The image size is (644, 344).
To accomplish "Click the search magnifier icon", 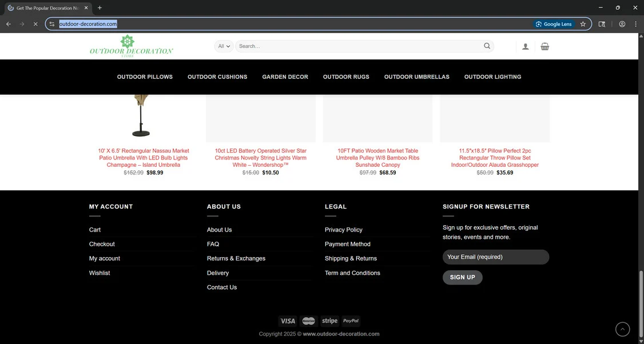I will (x=487, y=46).
